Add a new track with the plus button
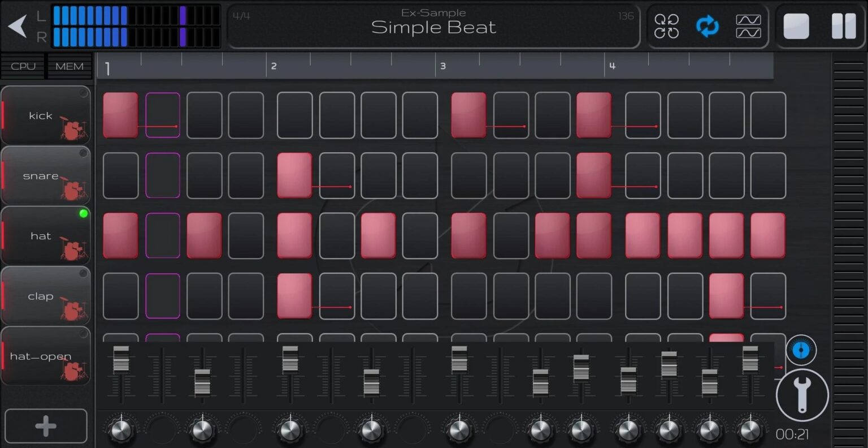The width and height of the screenshot is (868, 448). click(x=45, y=425)
